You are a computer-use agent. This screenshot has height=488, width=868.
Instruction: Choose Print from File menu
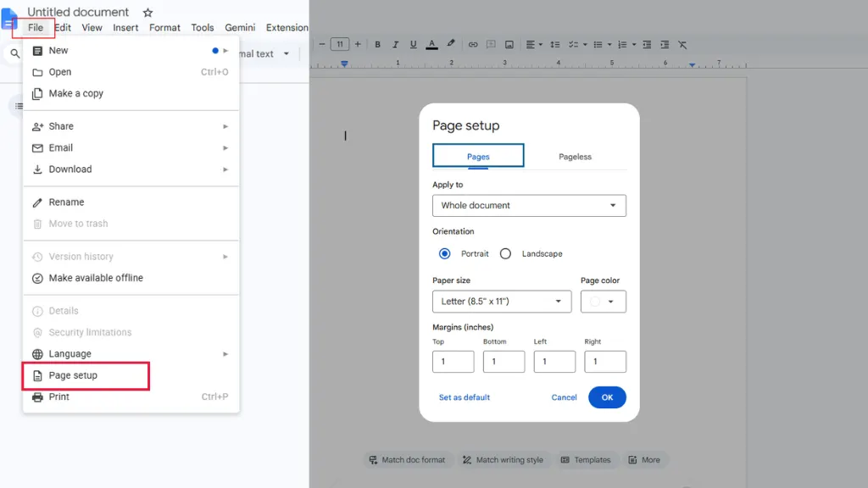(x=131, y=396)
